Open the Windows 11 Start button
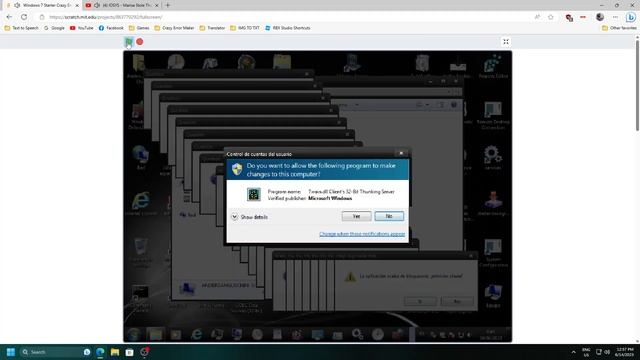The image size is (640, 360). pos(11,352)
